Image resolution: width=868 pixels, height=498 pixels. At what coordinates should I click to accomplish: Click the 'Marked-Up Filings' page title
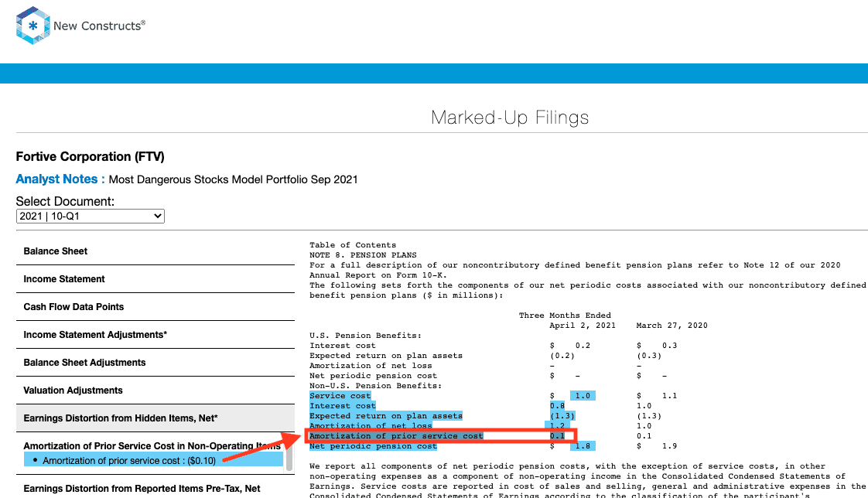point(510,118)
